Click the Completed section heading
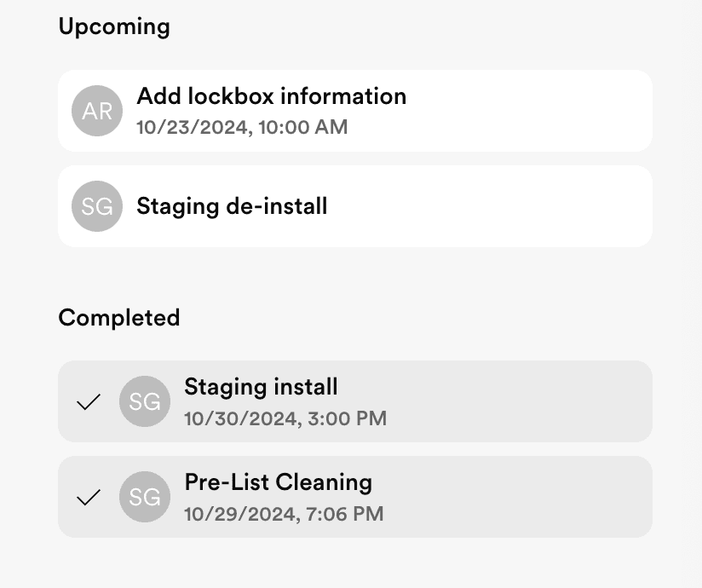The height and width of the screenshot is (588, 702). tap(118, 318)
